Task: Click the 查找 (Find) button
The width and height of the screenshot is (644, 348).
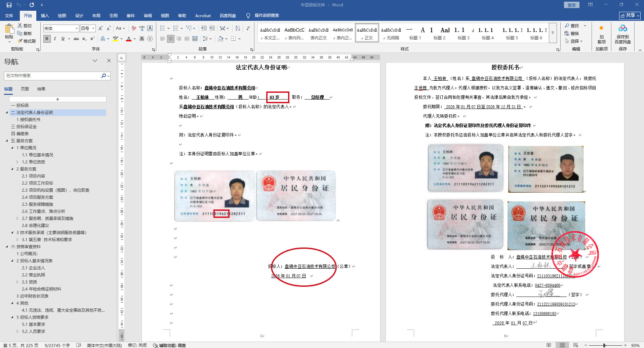Action: (x=572, y=26)
